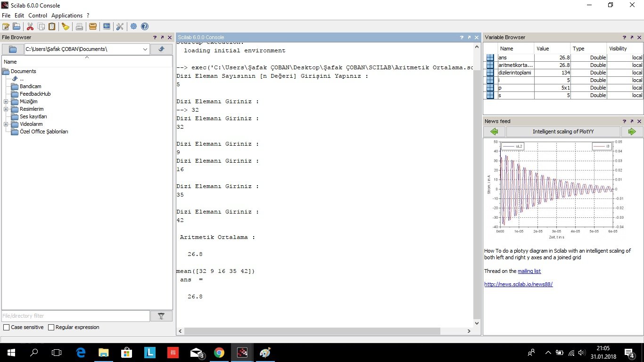Open Help browser question mark icon
Screen dimensions: 644x362
click(145, 26)
